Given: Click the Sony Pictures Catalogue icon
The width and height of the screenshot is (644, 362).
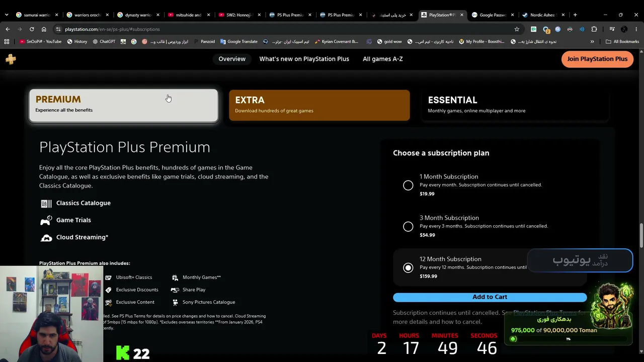Looking at the screenshot, I should point(175,303).
